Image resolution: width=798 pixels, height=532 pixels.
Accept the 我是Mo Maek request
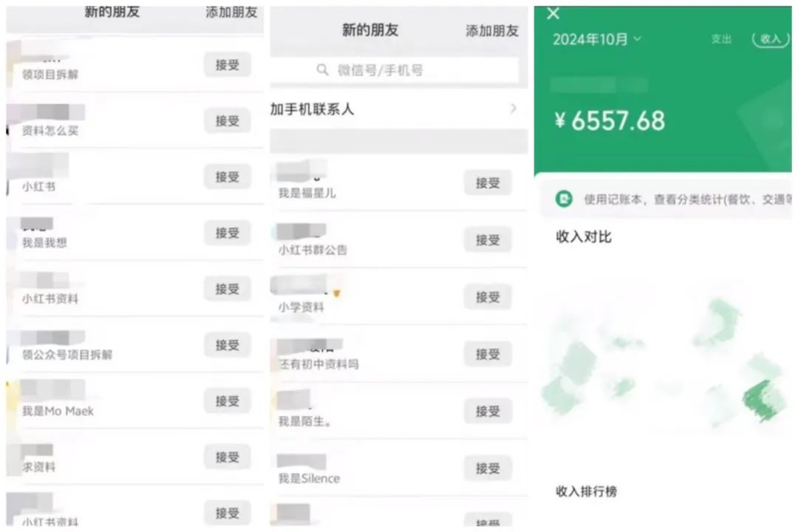227,400
